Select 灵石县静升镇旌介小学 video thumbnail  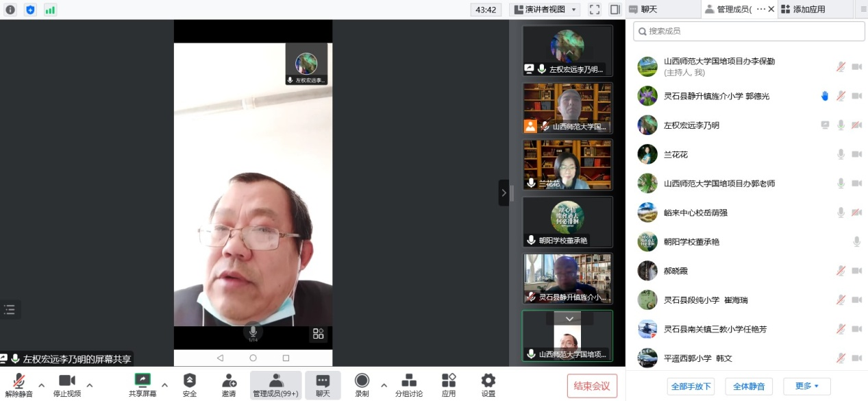click(567, 278)
